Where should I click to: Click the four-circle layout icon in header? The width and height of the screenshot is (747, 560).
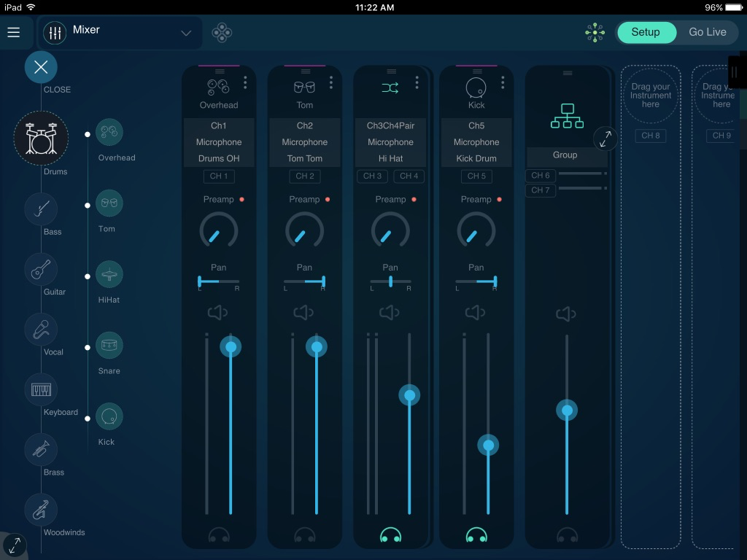pyautogui.click(x=222, y=33)
